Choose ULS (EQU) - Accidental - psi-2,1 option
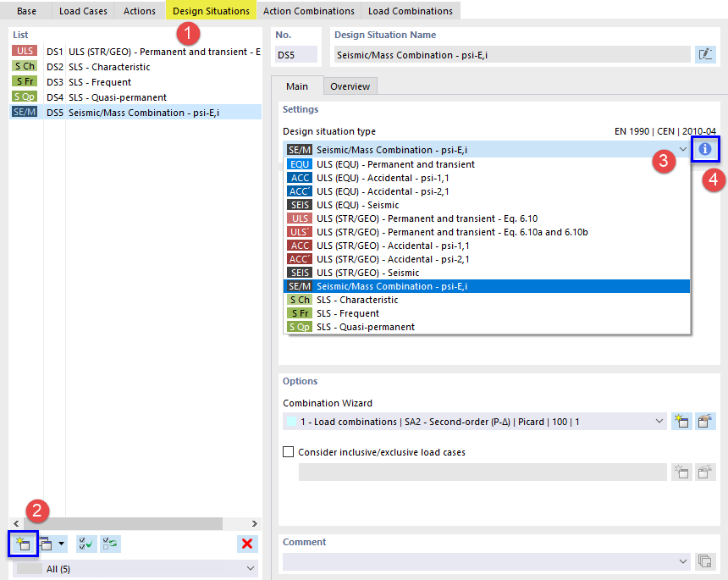Viewport: 728px width, 580px height. (x=487, y=191)
